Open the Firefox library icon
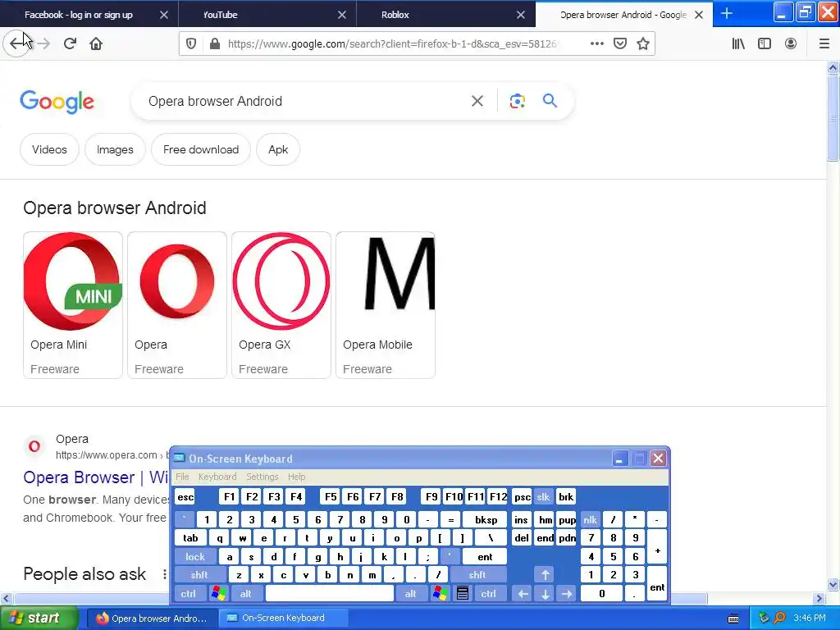This screenshot has width=840, height=630. (x=738, y=43)
